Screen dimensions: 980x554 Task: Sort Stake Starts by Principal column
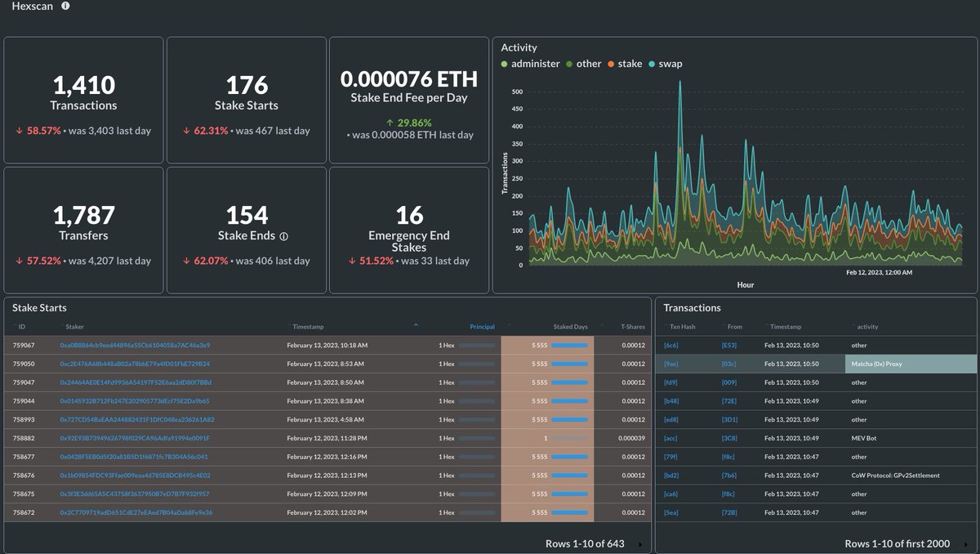click(x=482, y=327)
